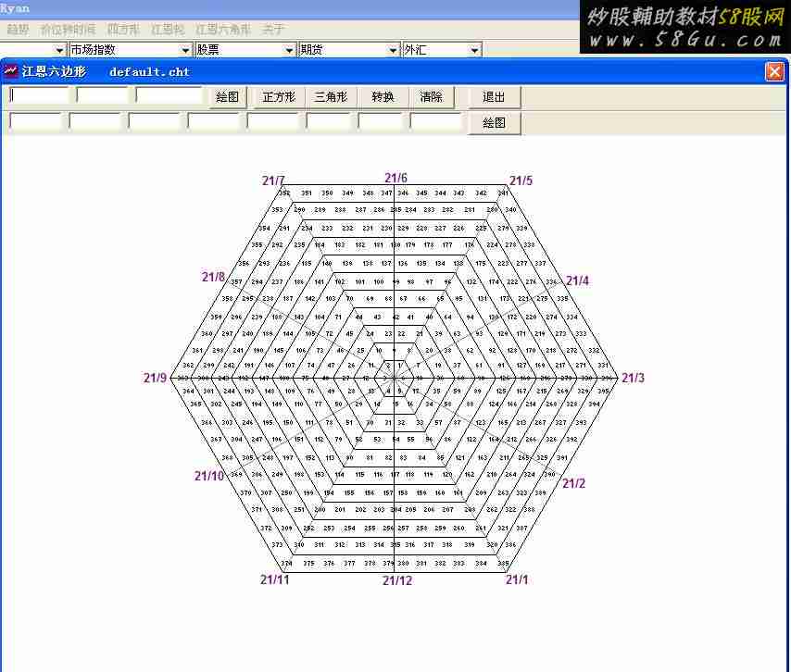791x672 pixels.
Task: Click the 21/9 label at left vertex
Action: point(155,378)
